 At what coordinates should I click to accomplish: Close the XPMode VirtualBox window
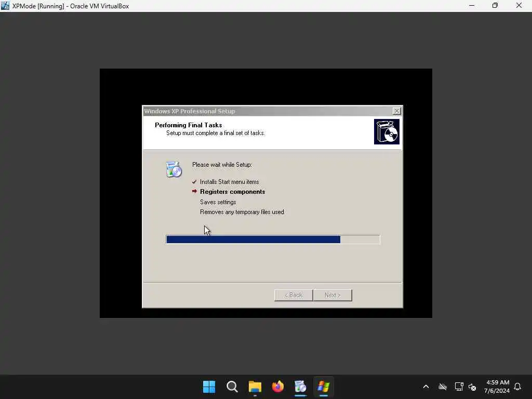click(x=519, y=6)
